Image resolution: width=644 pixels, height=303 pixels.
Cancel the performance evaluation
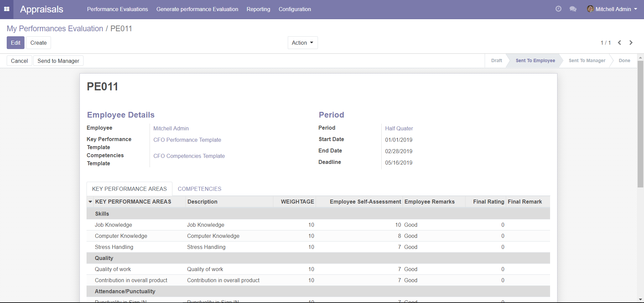pyautogui.click(x=19, y=61)
